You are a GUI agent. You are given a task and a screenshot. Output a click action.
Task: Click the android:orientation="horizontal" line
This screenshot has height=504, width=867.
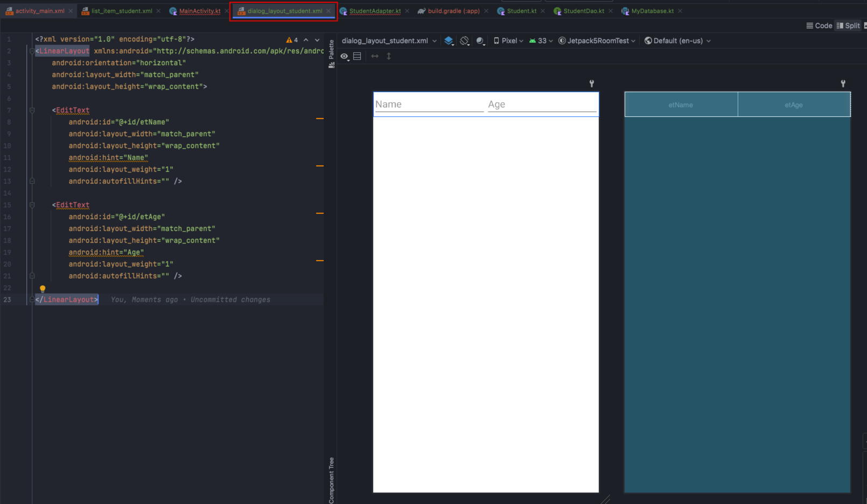pos(119,63)
